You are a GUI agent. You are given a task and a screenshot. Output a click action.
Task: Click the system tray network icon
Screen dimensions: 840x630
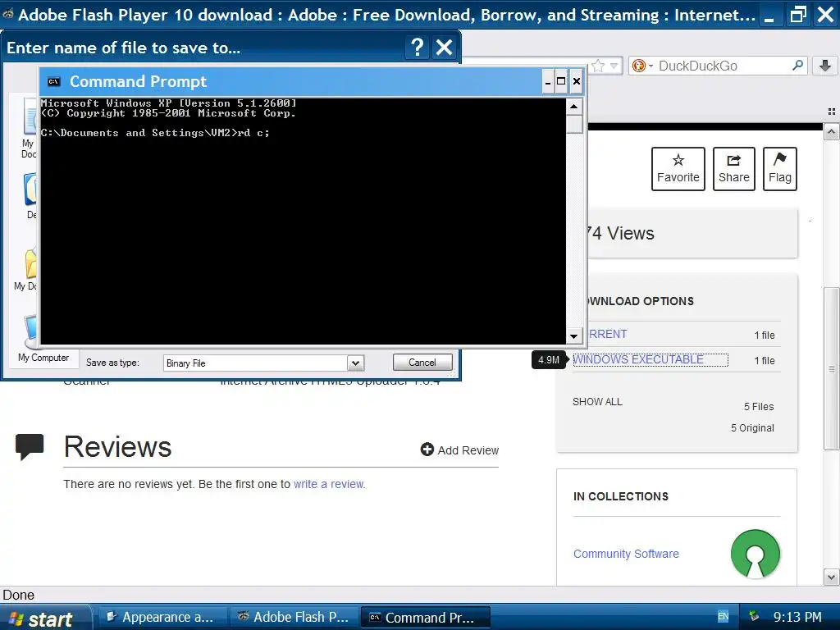coord(754,617)
